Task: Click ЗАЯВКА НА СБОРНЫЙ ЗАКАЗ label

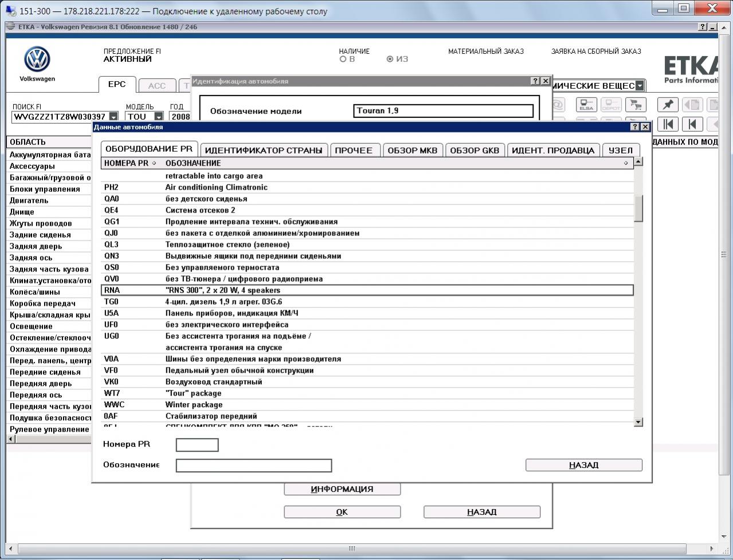Action: pos(596,51)
